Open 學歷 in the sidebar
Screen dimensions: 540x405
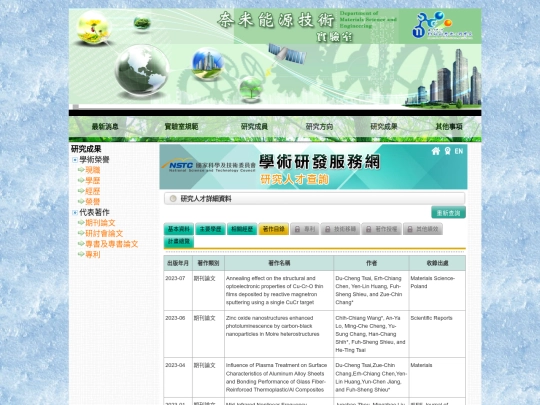[93, 180]
